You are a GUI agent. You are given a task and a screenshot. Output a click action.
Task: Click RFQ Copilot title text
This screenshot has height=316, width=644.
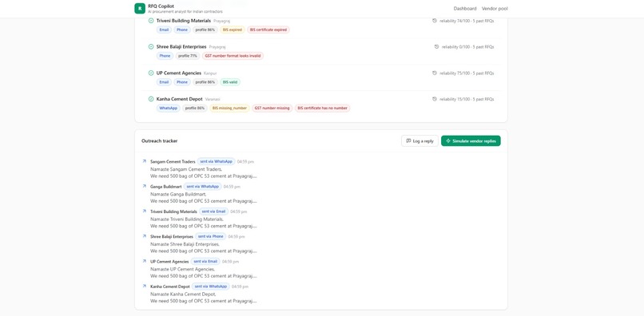click(161, 6)
